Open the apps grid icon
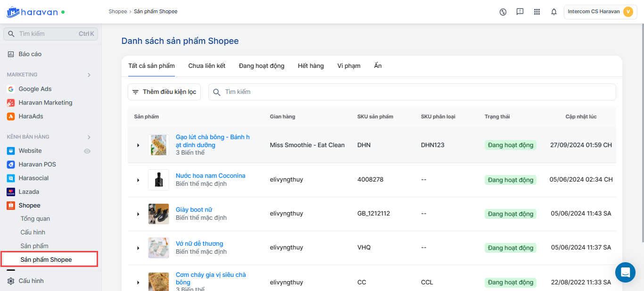 click(x=537, y=12)
